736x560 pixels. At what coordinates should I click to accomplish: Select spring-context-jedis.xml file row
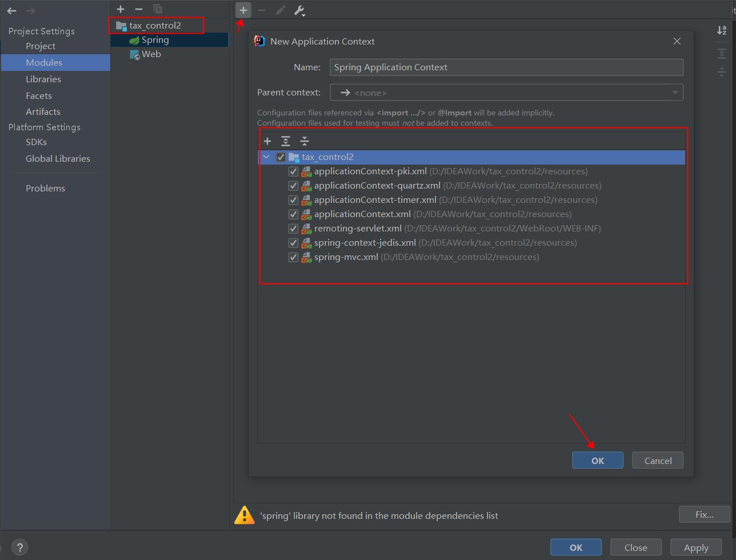coord(471,243)
